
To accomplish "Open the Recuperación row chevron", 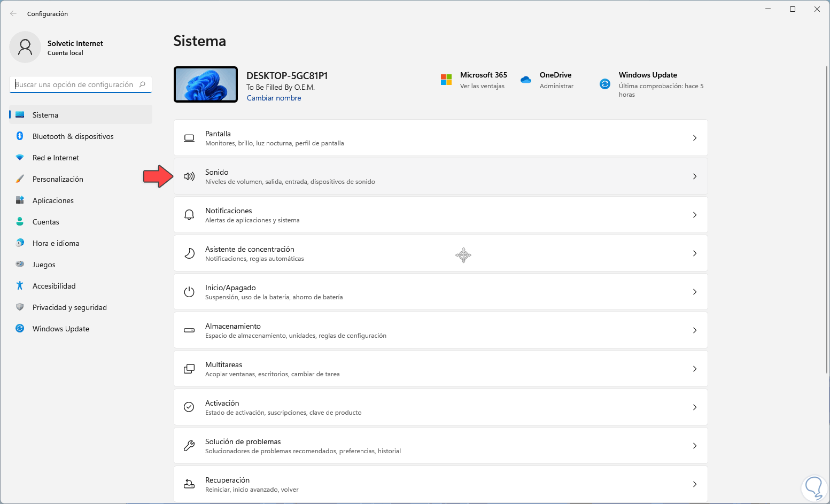I will [695, 484].
